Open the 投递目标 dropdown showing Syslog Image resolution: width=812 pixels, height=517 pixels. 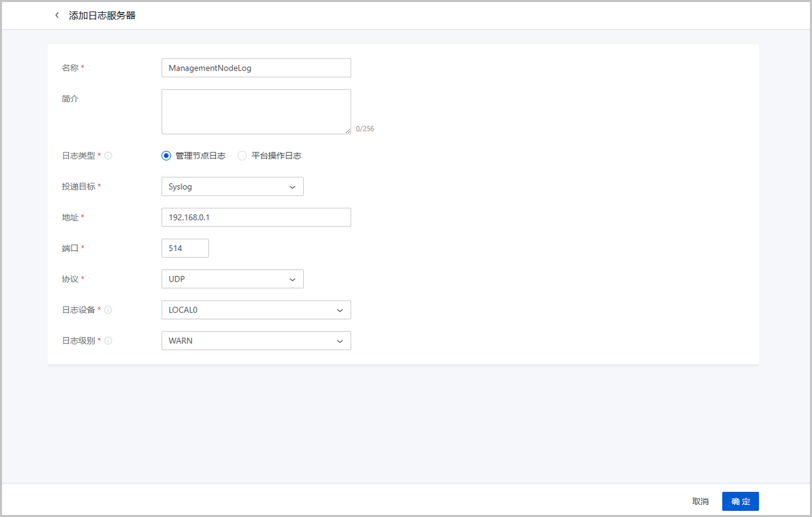pos(232,187)
